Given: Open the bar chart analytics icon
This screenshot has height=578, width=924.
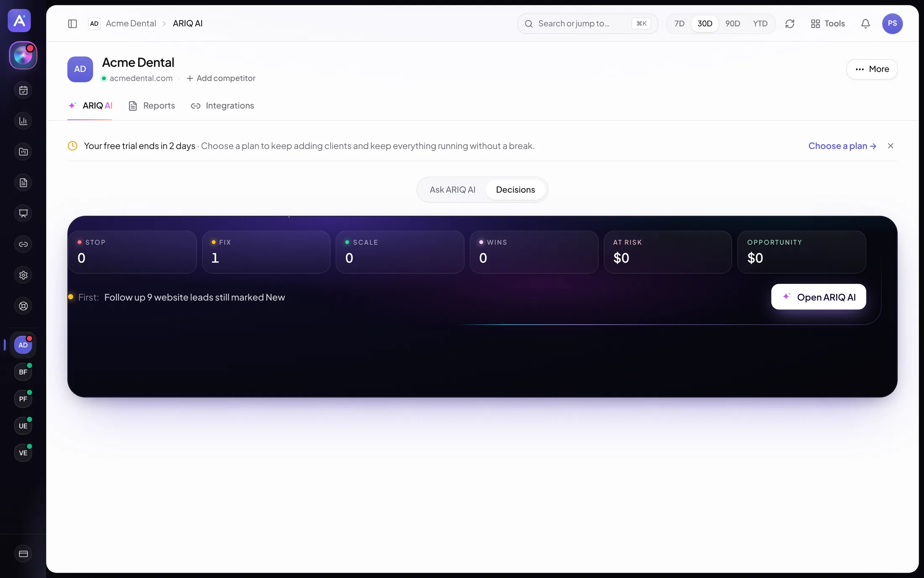Looking at the screenshot, I should tap(24, 121).
